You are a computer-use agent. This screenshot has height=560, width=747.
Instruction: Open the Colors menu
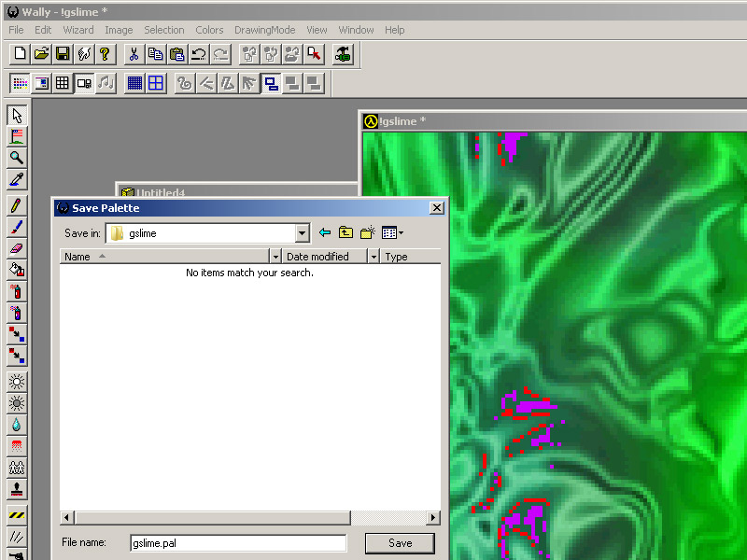click(x=209, y=30)
